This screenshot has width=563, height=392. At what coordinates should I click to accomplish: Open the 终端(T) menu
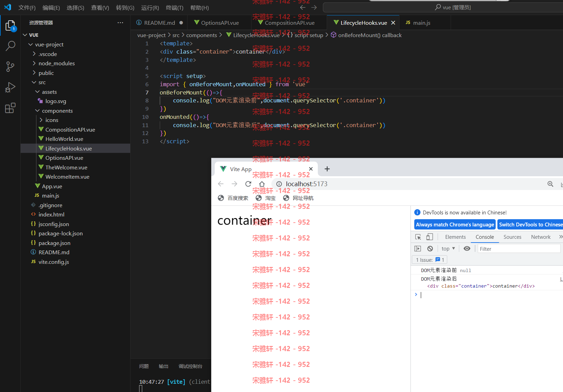point(174,8)
